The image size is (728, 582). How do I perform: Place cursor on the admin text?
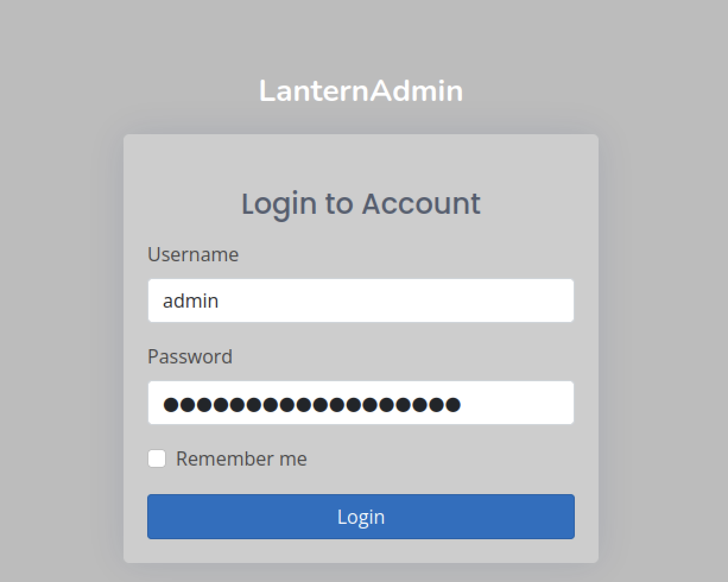(x=191, y=301)
